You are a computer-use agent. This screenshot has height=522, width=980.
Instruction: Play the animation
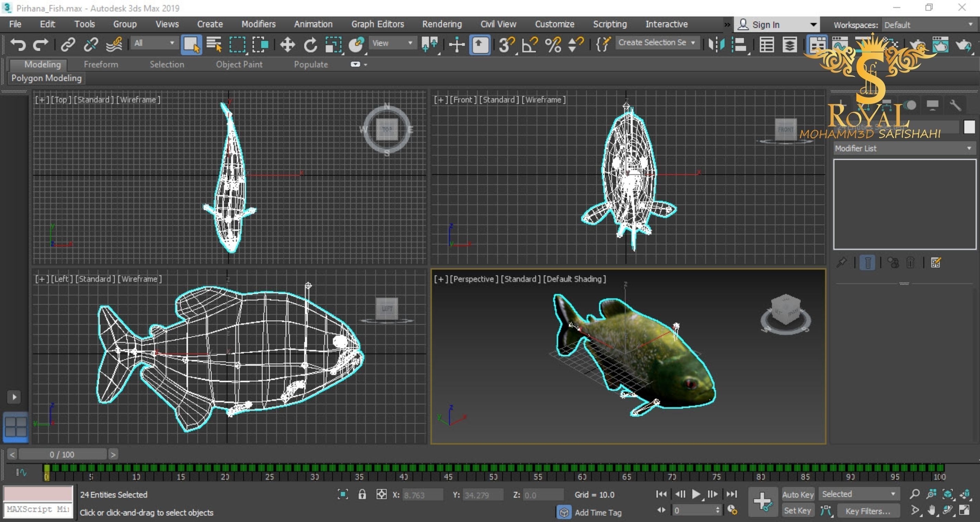tap(696, 494)
